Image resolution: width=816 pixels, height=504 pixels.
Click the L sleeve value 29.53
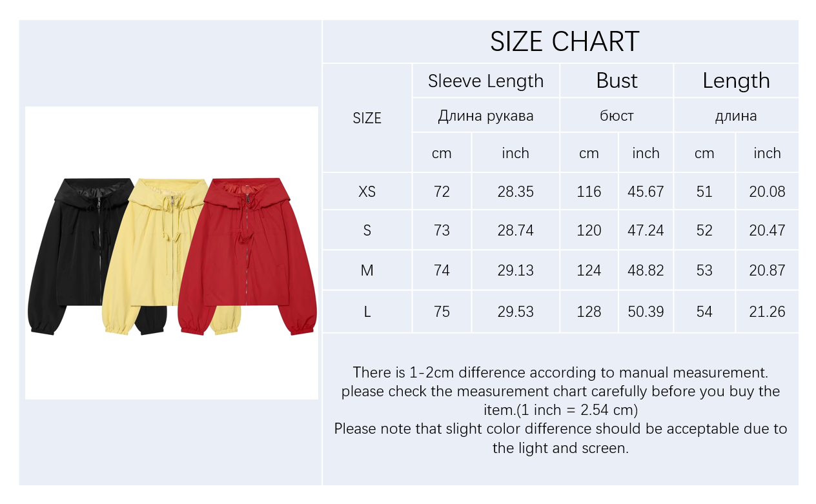[x=515, y=312]
